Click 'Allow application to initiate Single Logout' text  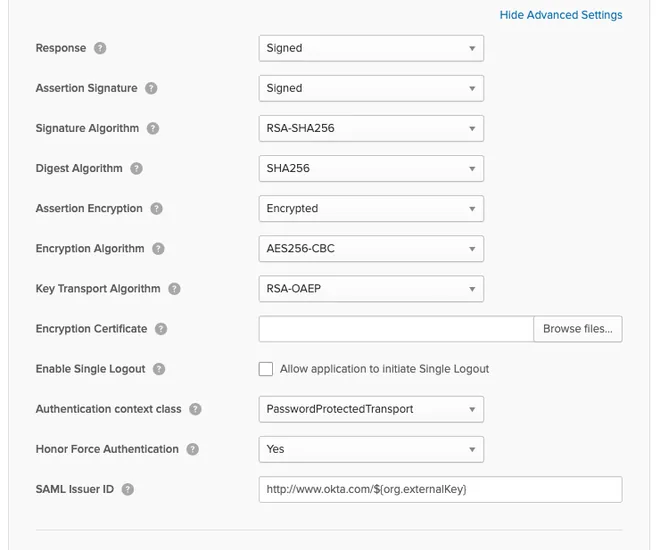click(x=385, y=369)
